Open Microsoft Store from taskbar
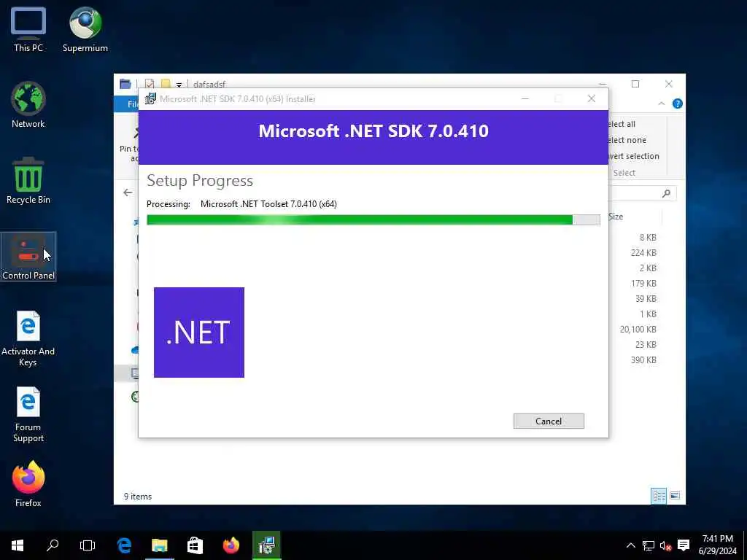This screenshot has width=747, height=560. pos(195,545)
